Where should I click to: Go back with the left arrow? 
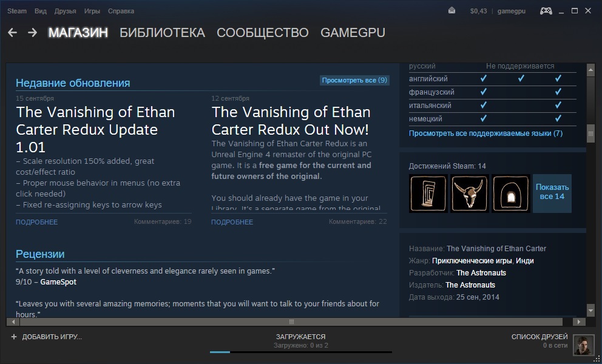point(12,33)
